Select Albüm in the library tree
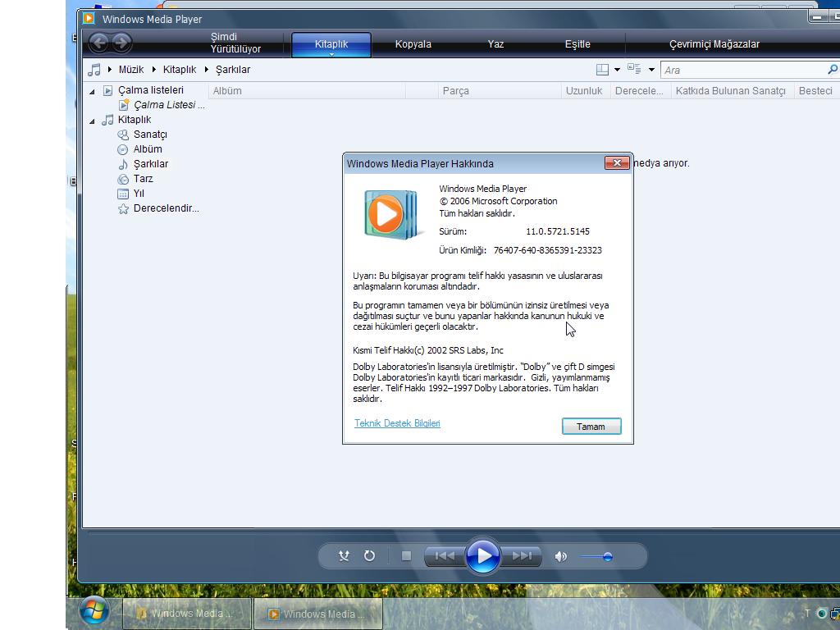This screenshot has width=840, height=630. (148, 149)
